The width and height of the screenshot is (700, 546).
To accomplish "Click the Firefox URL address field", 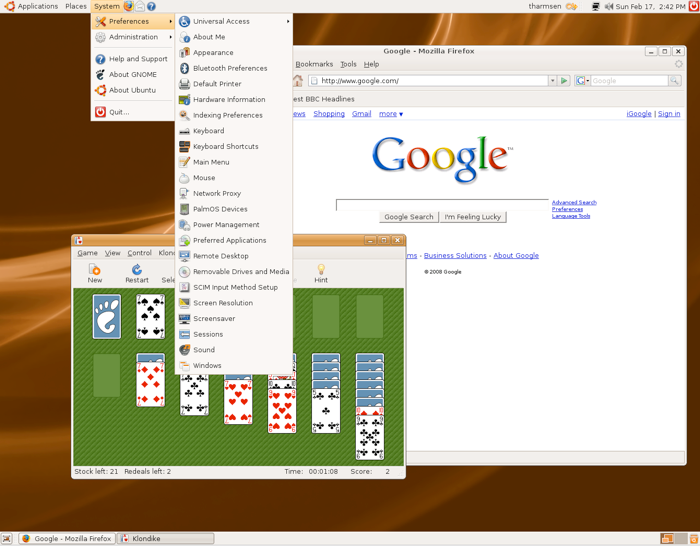I will tap(429, 81).
